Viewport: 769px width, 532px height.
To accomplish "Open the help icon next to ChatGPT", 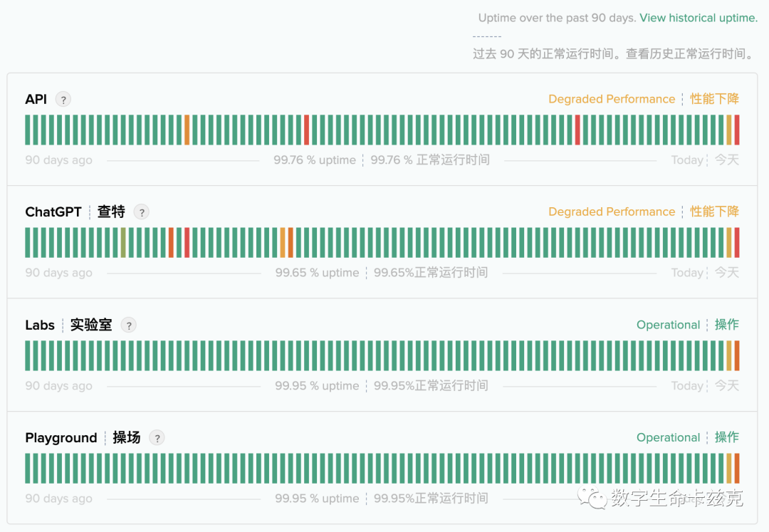I will click(142, 212).
